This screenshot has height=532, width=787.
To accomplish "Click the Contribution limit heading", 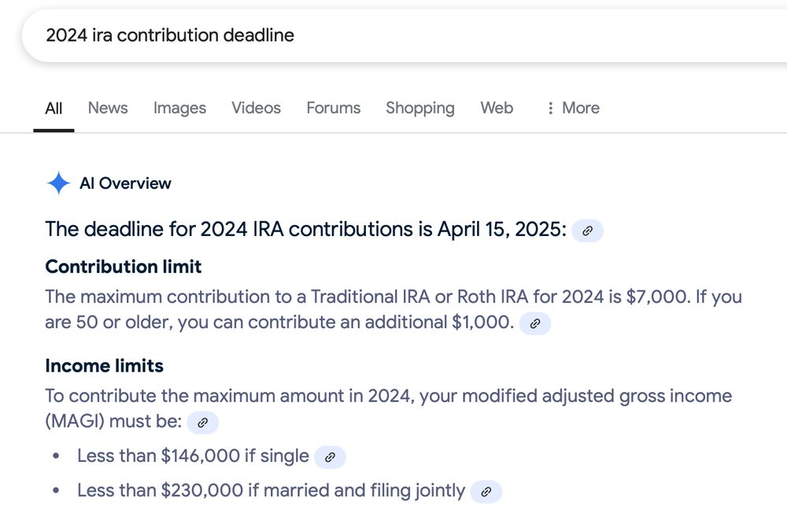I will tap(124, 267).
